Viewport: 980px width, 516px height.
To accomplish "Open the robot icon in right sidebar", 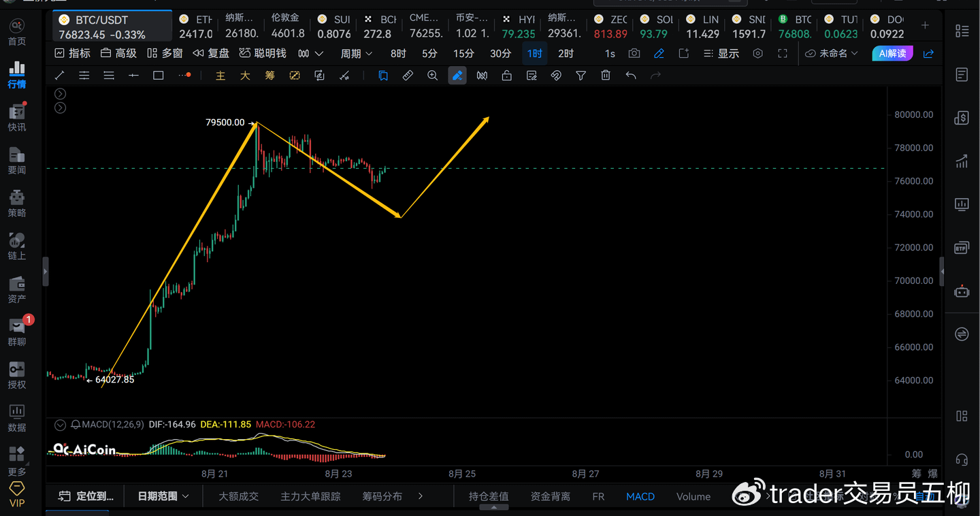I will click(x=962, y=291).
